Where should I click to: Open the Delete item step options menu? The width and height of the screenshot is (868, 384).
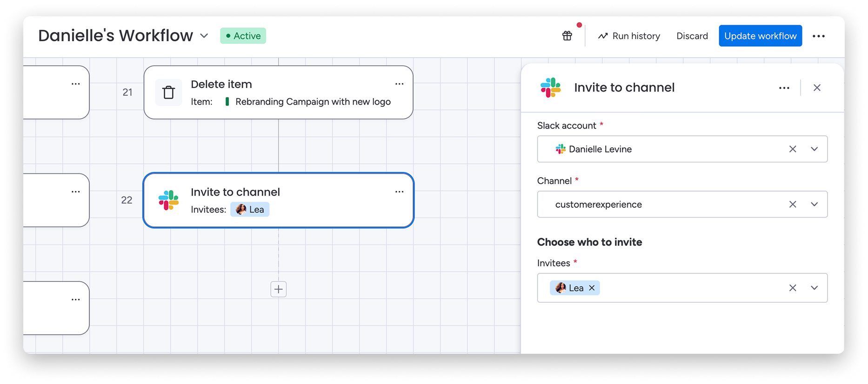[x=399, y=84]
